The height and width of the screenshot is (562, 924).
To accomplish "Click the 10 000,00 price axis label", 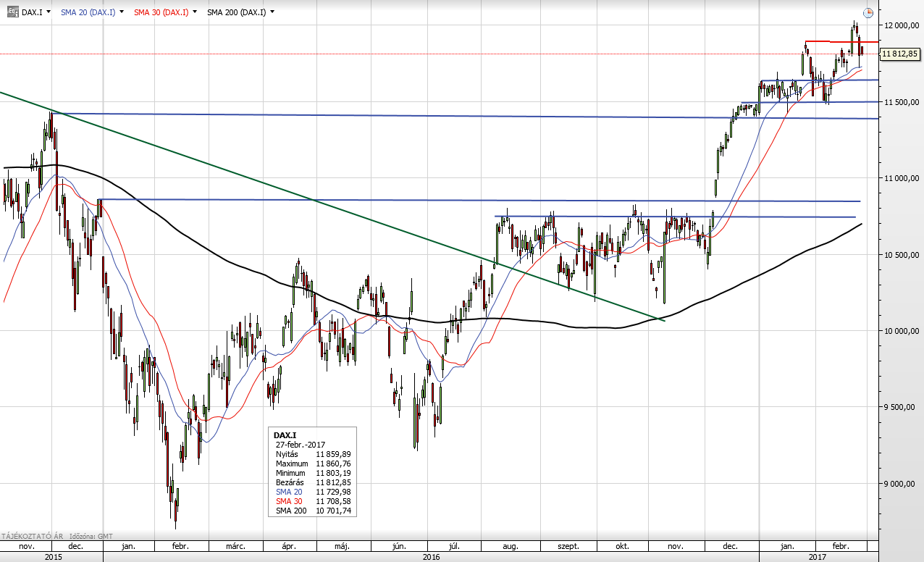I will tap(902, 331).
